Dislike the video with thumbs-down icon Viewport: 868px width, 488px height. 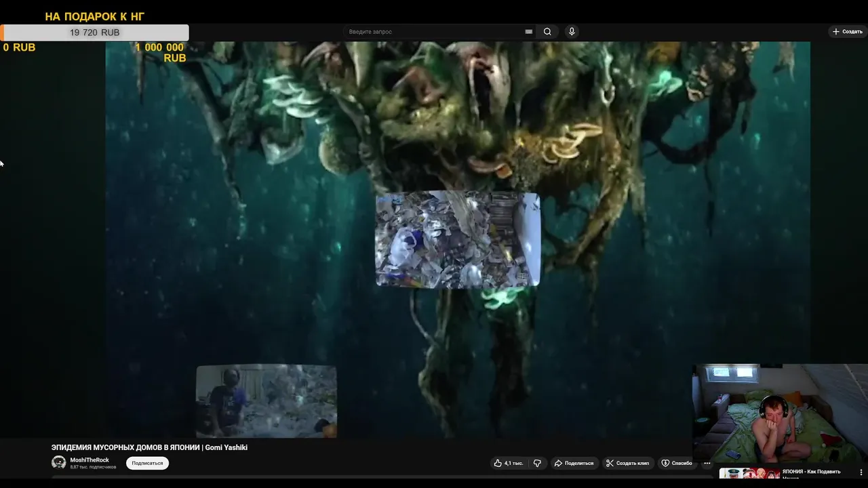pos(537,463)
